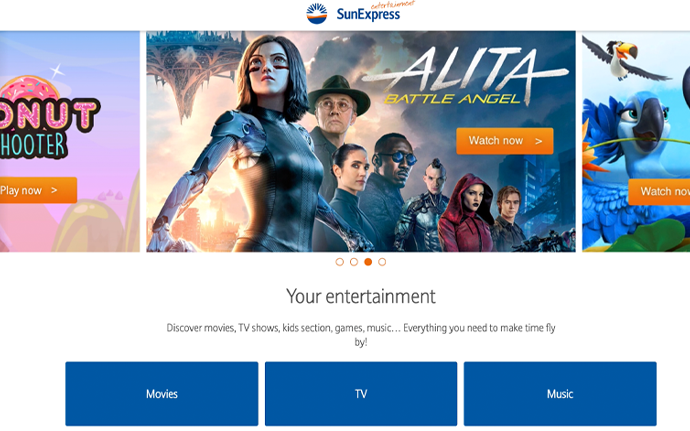Click Play now for Donut Shooter

38,190
